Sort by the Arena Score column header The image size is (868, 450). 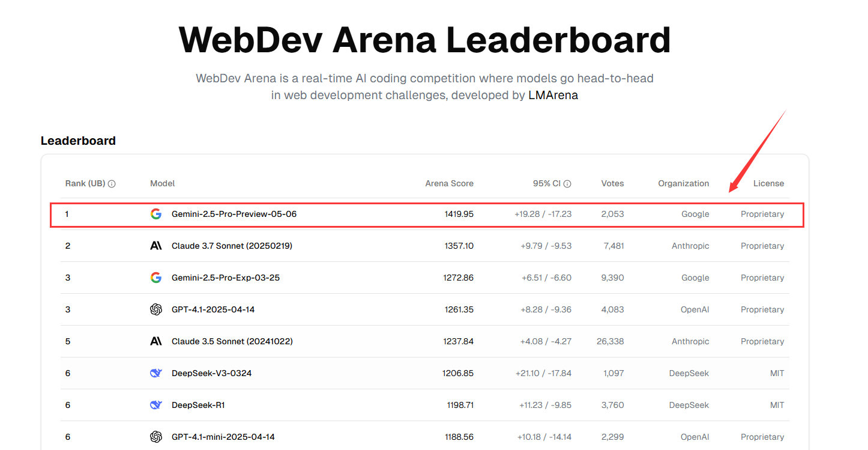(450, 183)
